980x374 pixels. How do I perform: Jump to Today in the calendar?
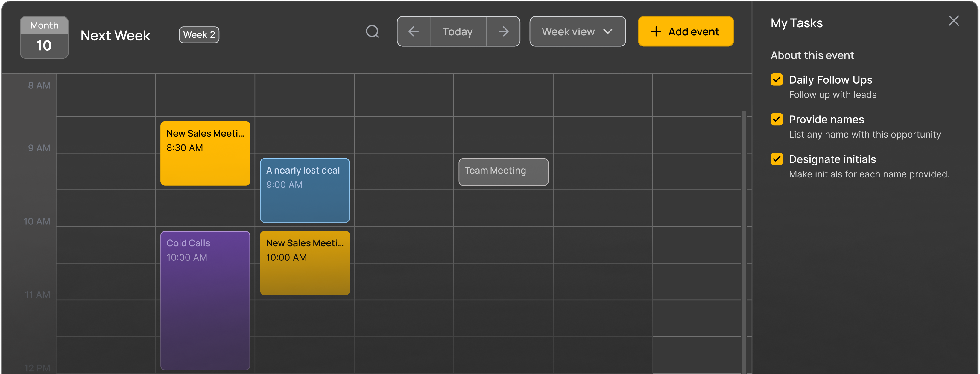tap(458, 31)
